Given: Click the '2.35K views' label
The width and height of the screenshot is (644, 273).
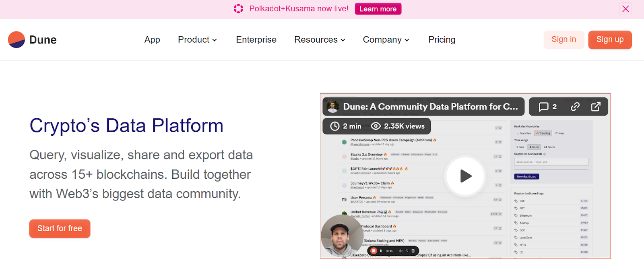Looking at the screenshot, I should pyautogui.click(x=404, y=126).
